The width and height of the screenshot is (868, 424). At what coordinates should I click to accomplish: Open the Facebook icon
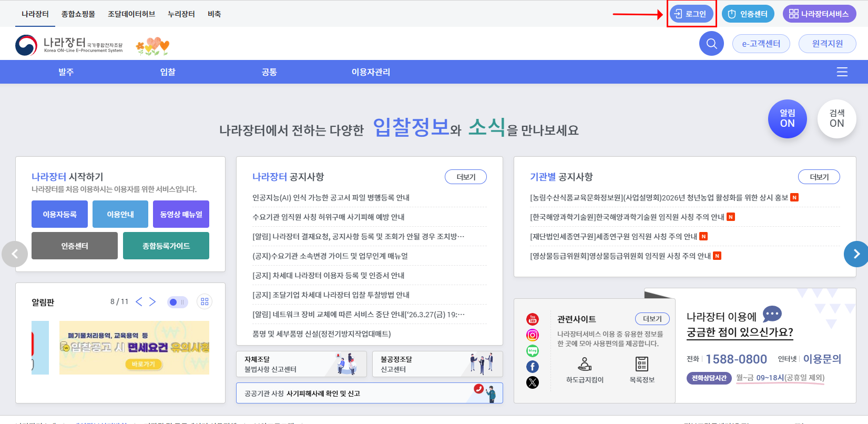point(533,367)
